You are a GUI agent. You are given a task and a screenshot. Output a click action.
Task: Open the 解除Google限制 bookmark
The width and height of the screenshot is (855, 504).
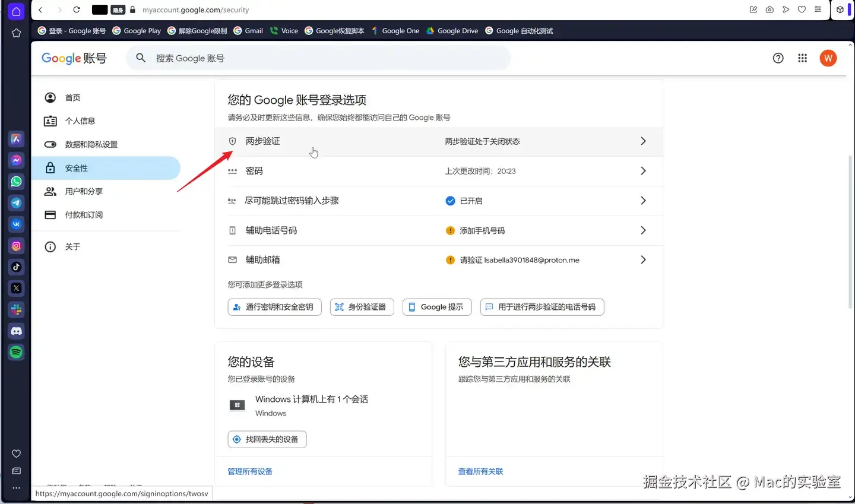point(197,31)
